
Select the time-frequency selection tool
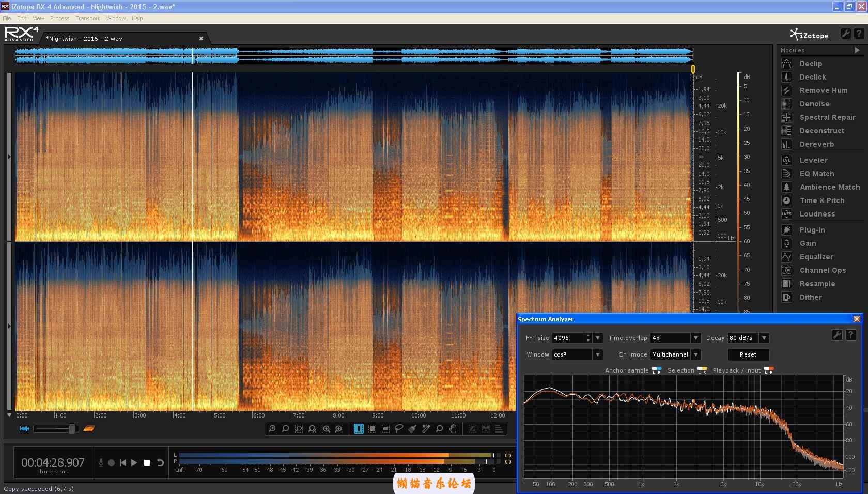pos(372,429)
